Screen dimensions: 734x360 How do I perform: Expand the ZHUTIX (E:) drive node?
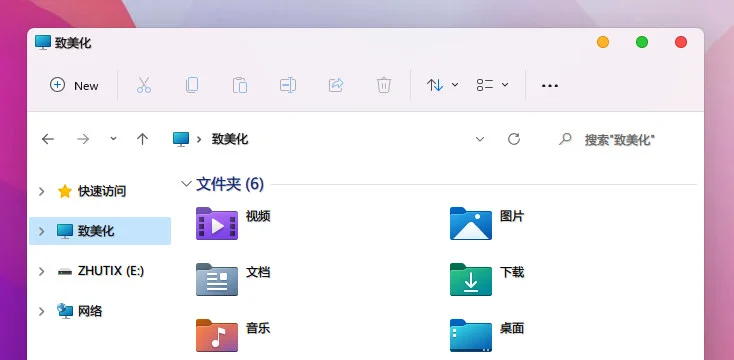tap(41, 271)
